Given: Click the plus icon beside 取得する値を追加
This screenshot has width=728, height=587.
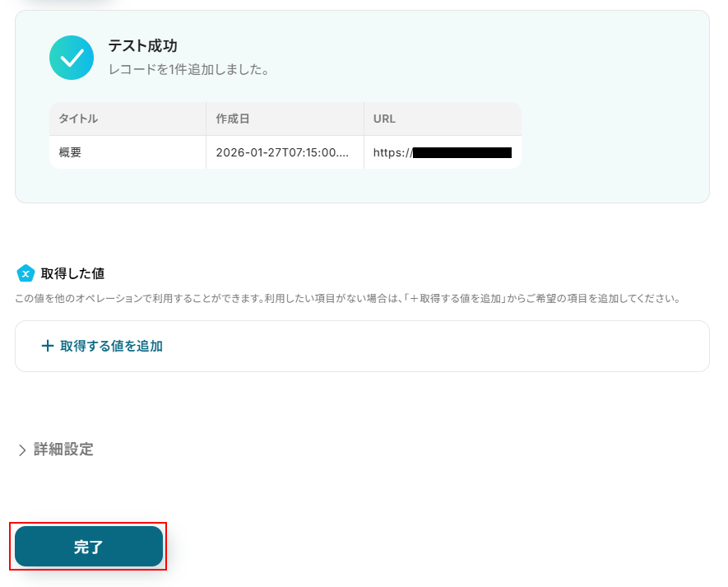Looking at the screenshot, I should tap(48, 346).
